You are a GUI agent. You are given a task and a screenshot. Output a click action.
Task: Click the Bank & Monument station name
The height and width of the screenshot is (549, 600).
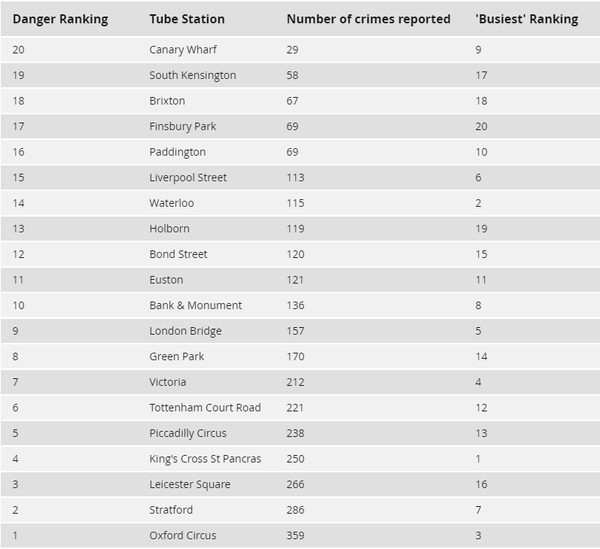click(196, 305)
